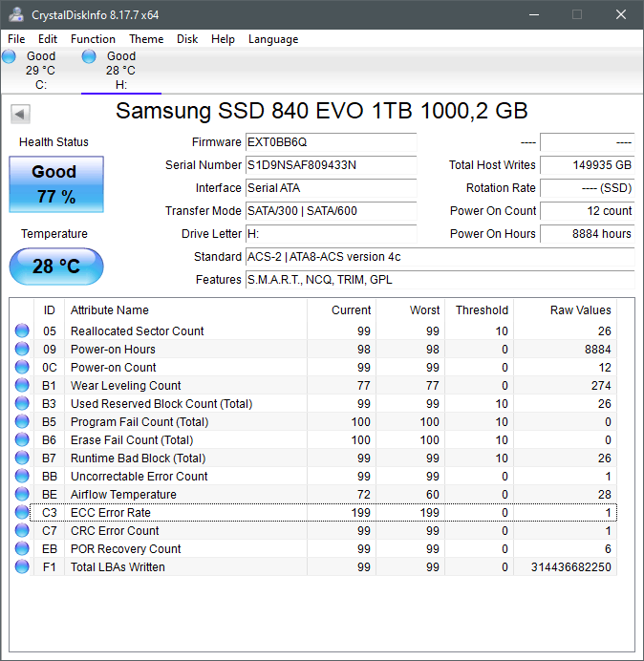Click the Features field S.M.A.R.T., NCQ
This screenshot has width=644, height=661.
440,280
